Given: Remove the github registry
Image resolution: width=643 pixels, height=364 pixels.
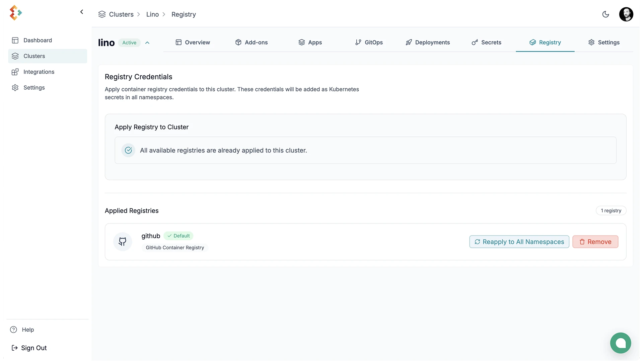Looking at the screenshot, I should point(595,242).
